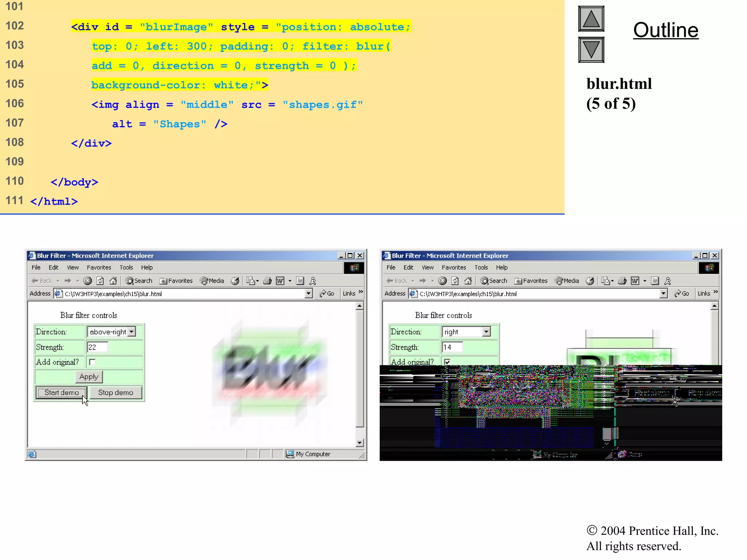Image resolution: width=747 pixels, height=560 pixels.
Task: Click the Strength field containing 22
Action: pos(97,347)
